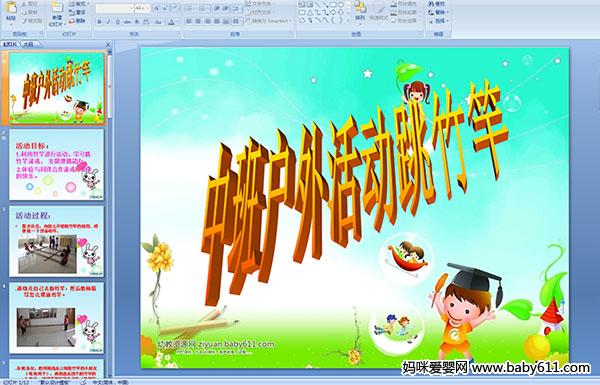Click the Replace (替换) button
The height and width of the screenshot is (385, 600).
coord(438,12)
